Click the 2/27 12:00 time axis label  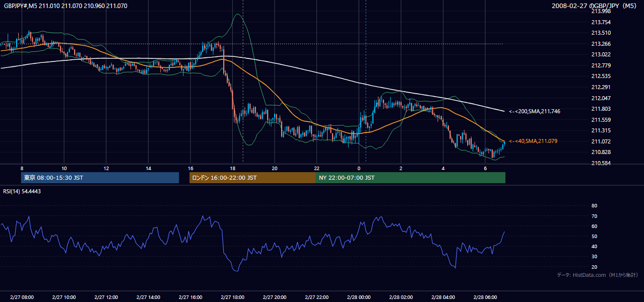(106, 297)
